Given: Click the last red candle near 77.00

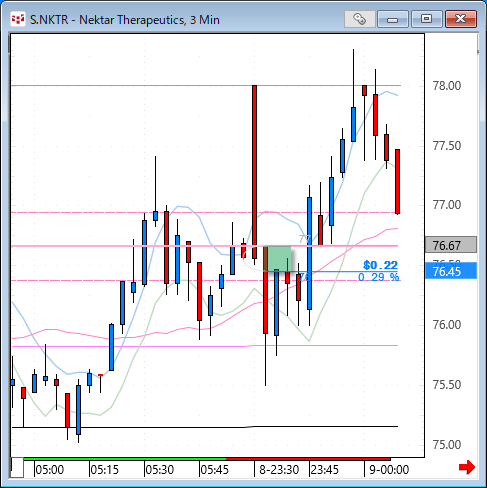Looking at the screenshot, I should (x=397, y=182).
